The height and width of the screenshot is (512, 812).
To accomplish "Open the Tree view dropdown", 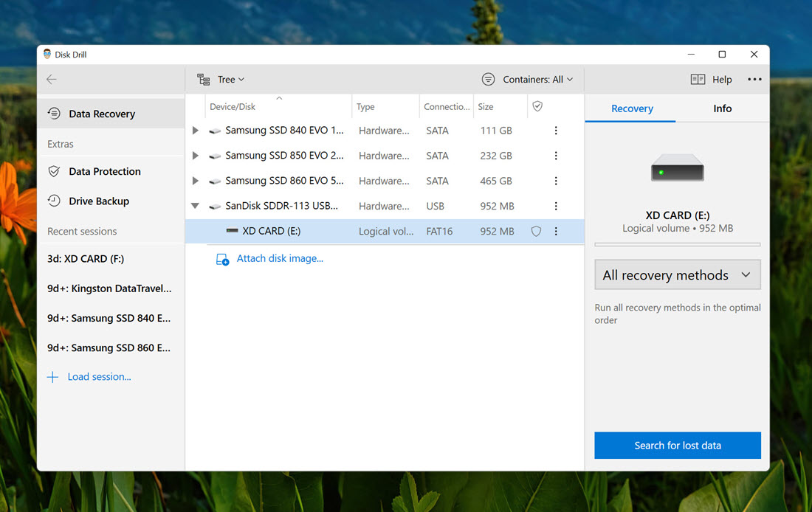I will (231, 79).
